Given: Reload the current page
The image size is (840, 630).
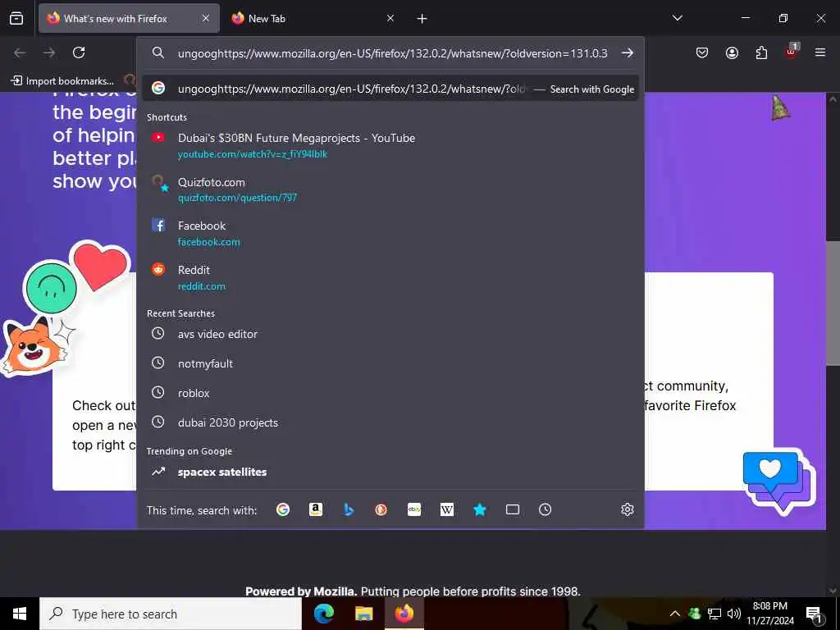Looking at the screenshot, I should click(x=79, y=52).
